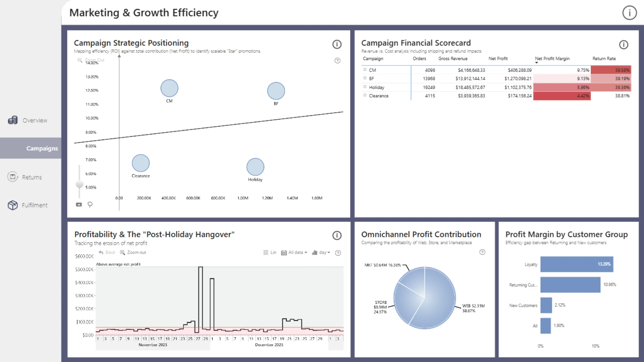Sort by Net Profit Margin column header

[552, 59]
